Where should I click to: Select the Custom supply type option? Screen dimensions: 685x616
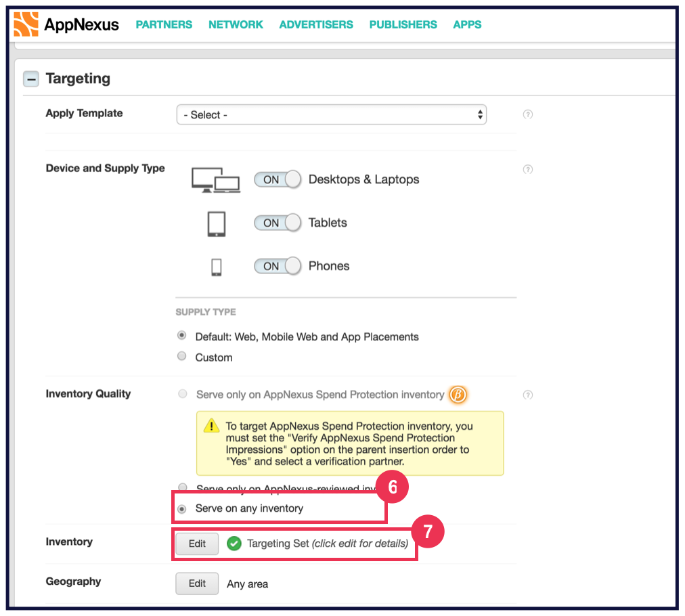pyautogui.click(x=181, y=356)
